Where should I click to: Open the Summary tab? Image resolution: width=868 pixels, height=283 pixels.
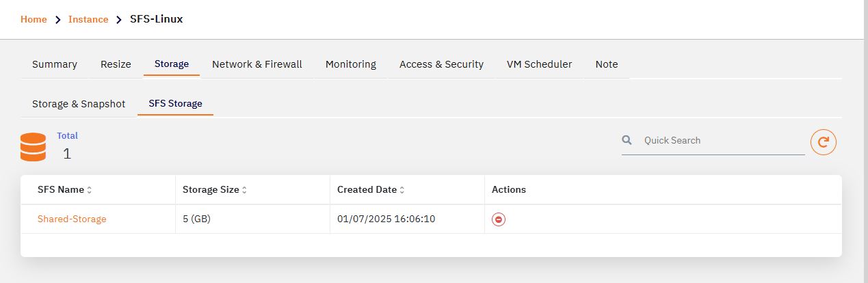[55, 64]
